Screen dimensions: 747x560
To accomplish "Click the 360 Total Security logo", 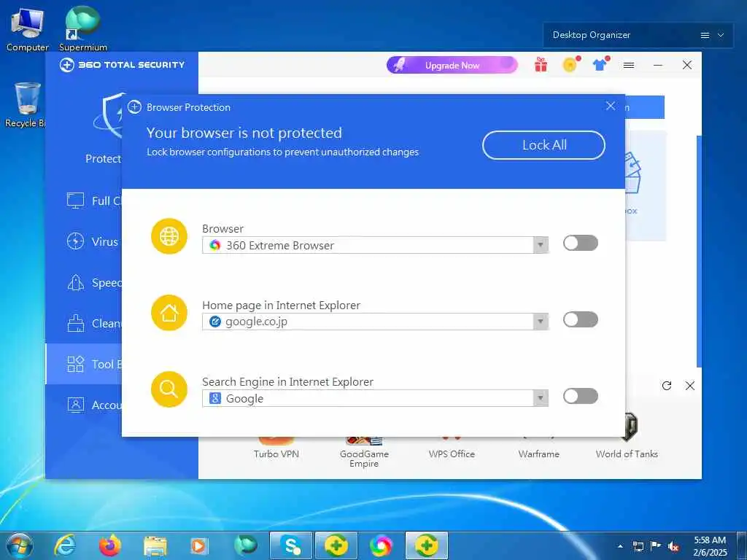I will (x=122, y=65).
